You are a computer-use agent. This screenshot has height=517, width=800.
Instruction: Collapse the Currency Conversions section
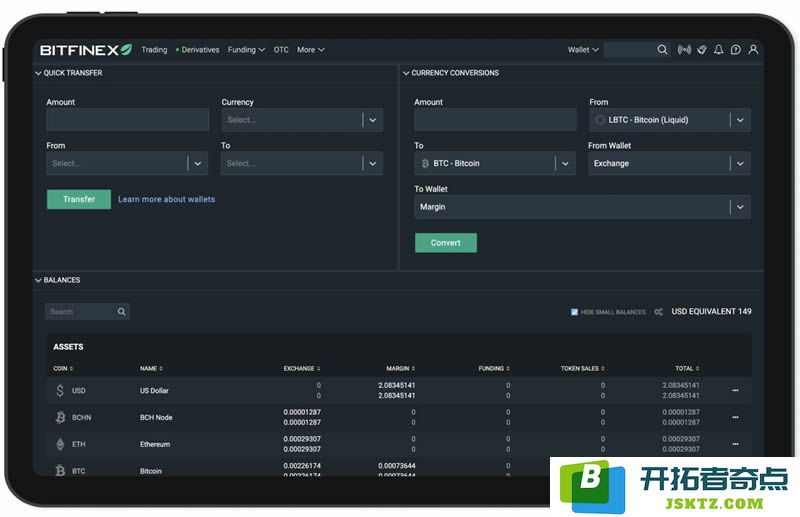tap(406, 73)
